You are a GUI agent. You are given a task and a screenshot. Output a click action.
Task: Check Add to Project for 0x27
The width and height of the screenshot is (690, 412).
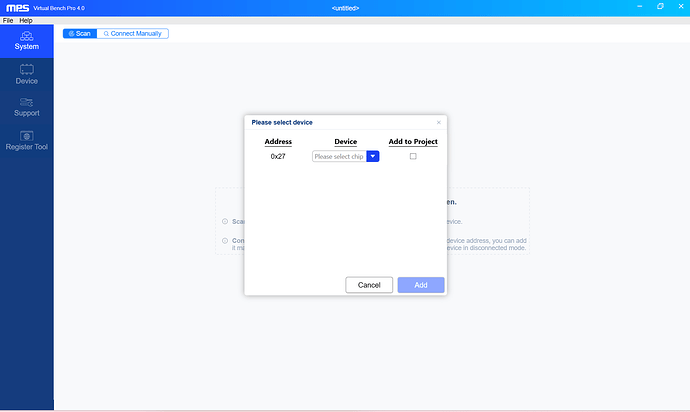click(x=413, y=156)
